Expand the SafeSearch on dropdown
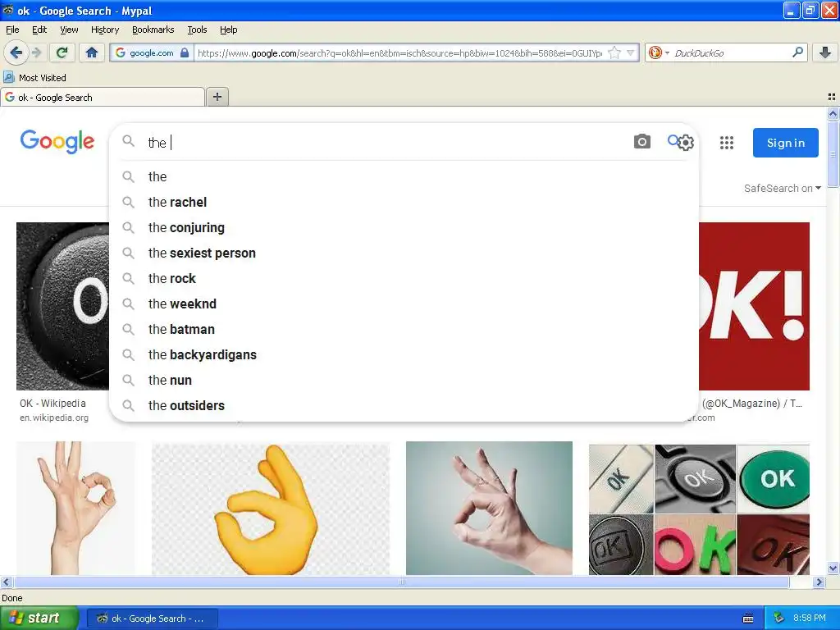The height and width of the screenshot is (630, 840). pos(782,188)
